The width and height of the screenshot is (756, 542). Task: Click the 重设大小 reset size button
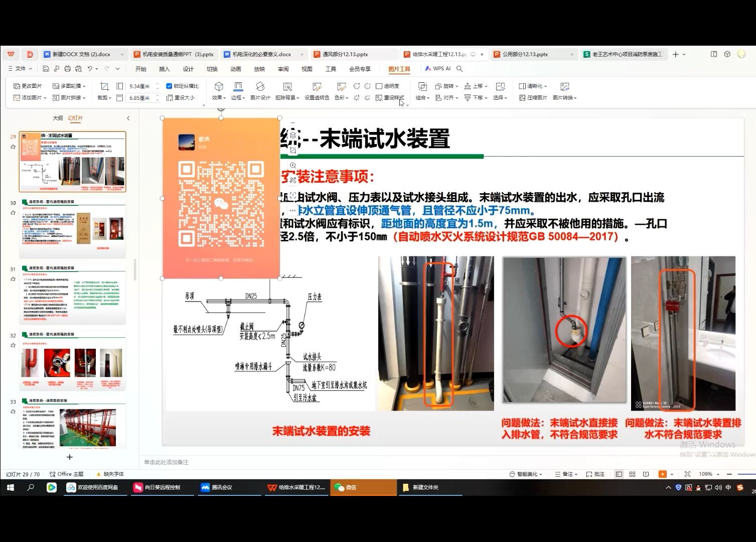click(181, 98)
